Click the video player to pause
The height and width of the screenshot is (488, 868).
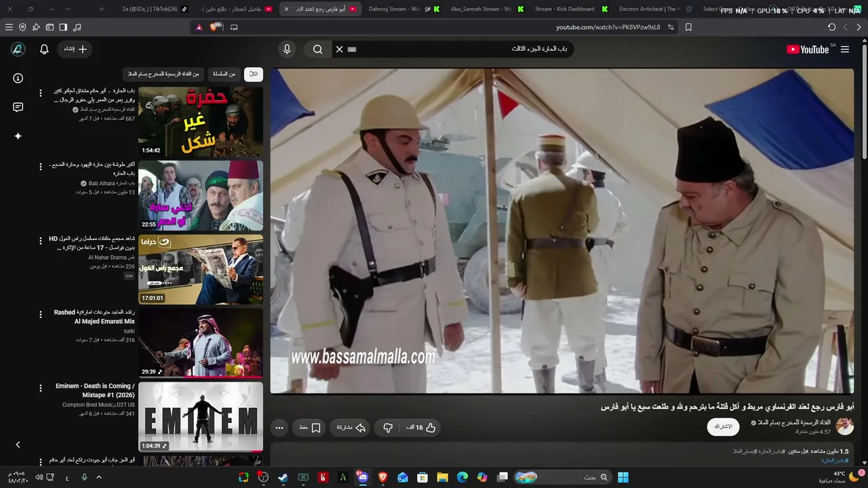coord(562,230)
